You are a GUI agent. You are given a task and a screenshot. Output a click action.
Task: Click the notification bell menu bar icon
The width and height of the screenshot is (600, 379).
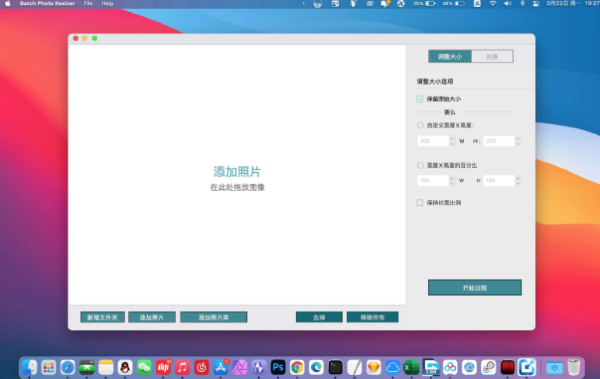tap(385, 3)
